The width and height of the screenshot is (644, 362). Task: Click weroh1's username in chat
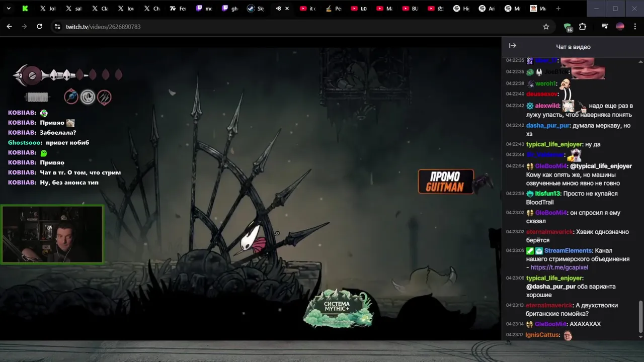click(x=545, y=84)
